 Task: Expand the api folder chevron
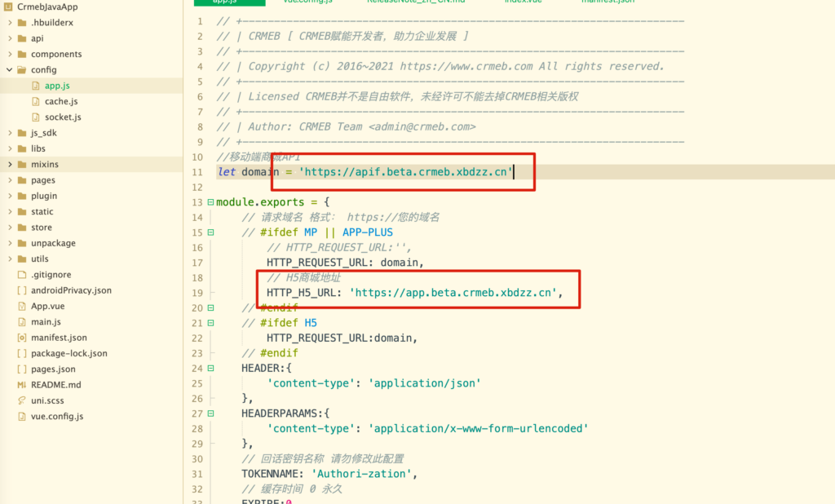click(x=10, y=38)
